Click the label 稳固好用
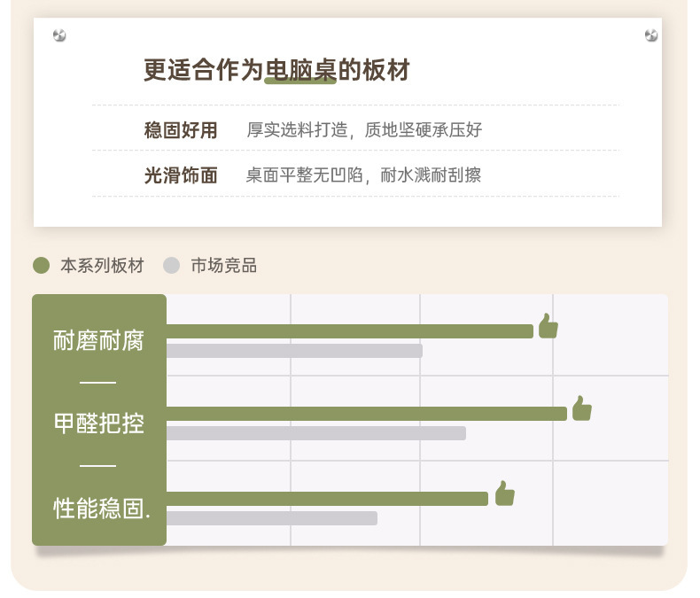 pyautogui.click(x=181, y=130)
